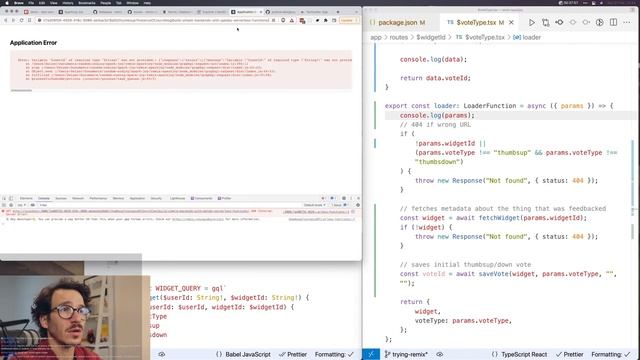
Task: Toggle the console sidebar icon
Action: [4, 205]
